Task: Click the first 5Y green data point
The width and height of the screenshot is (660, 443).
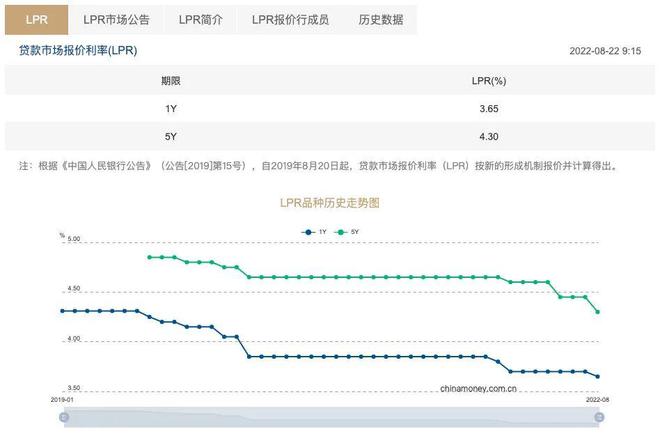Action: click(x=149, y=257)
